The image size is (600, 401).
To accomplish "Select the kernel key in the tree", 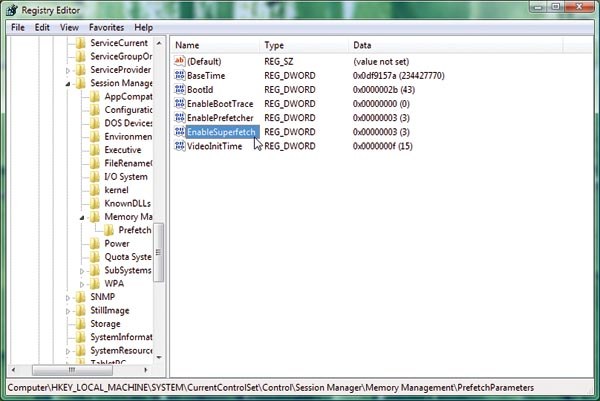I will [116, 190].
